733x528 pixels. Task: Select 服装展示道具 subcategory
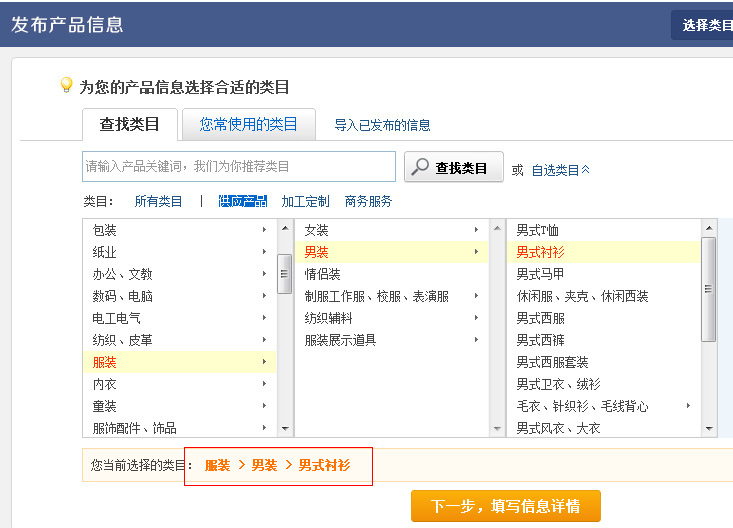[392, 340]
